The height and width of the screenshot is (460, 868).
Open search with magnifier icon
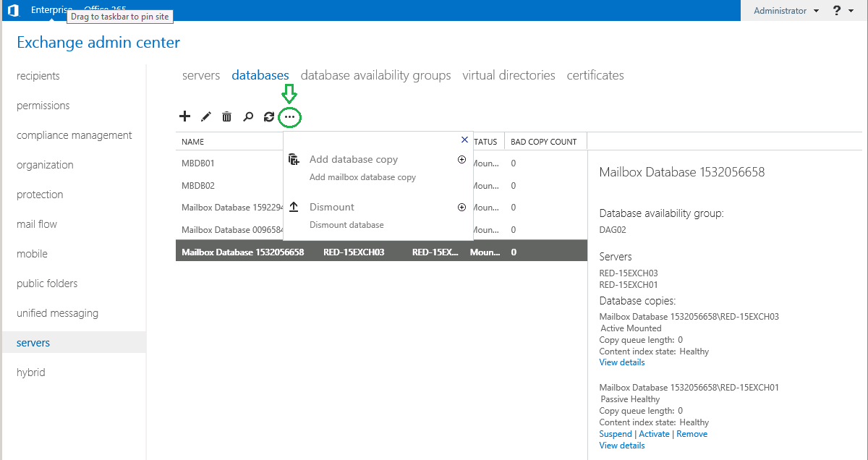click(x=248, y=116)
